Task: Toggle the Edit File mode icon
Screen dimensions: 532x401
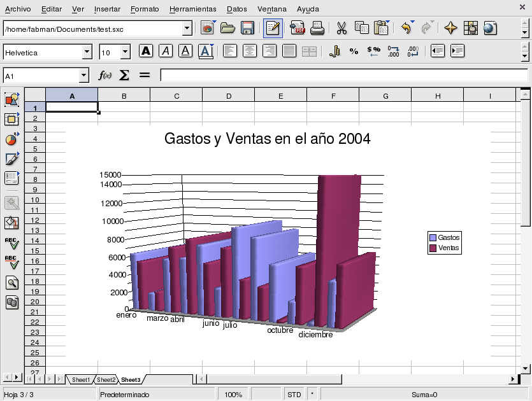Action: (x=273, y=28)
